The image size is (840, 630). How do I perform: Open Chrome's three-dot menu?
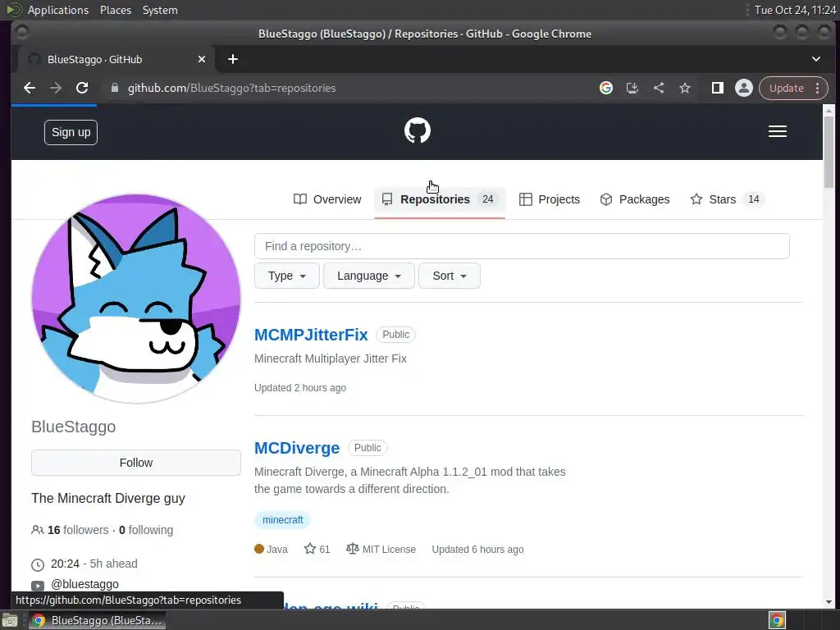(818, 88)
